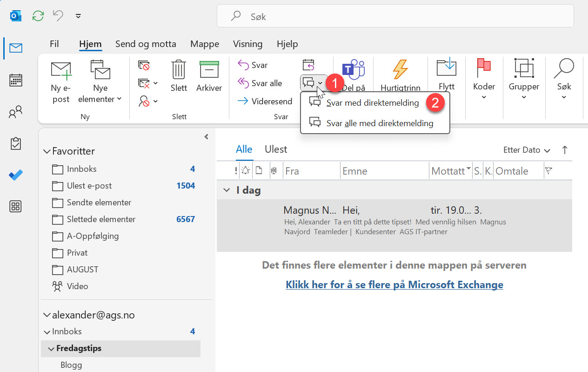
Task: Switch to the Visning ribbon tab
Action: pos(247,44)
